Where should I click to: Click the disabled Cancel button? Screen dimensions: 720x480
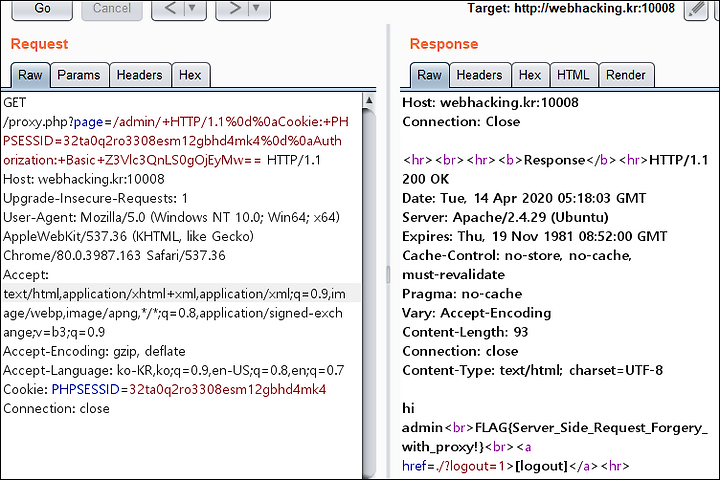point(112,9)
